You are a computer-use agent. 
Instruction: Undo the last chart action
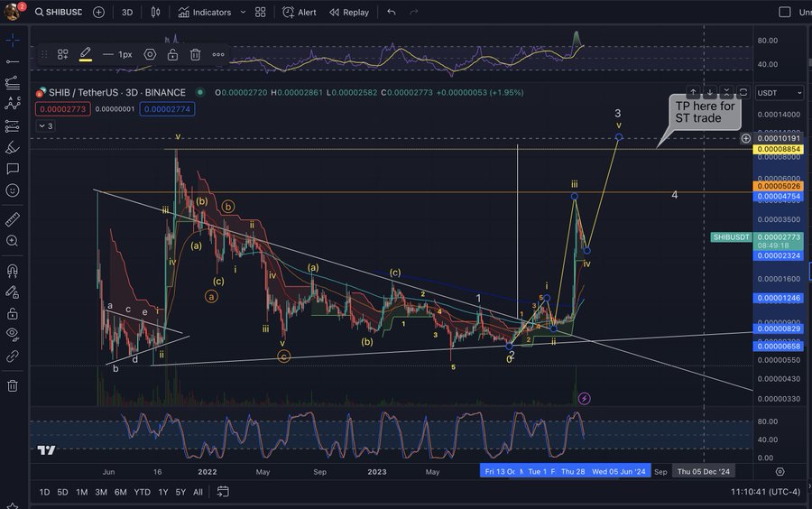tap(392, 12)
